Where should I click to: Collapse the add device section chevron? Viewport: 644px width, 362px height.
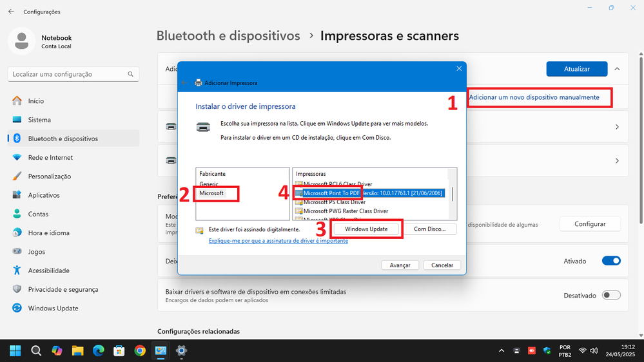click(618, 69)
